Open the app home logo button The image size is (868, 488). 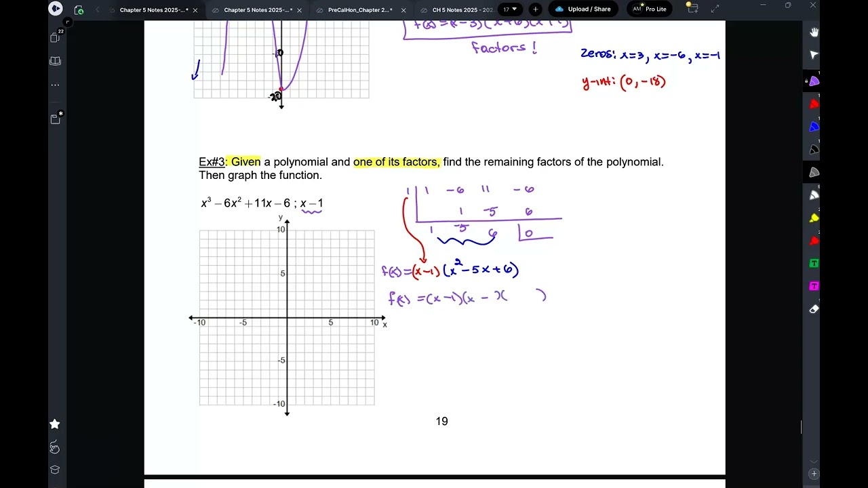(56, 9)
